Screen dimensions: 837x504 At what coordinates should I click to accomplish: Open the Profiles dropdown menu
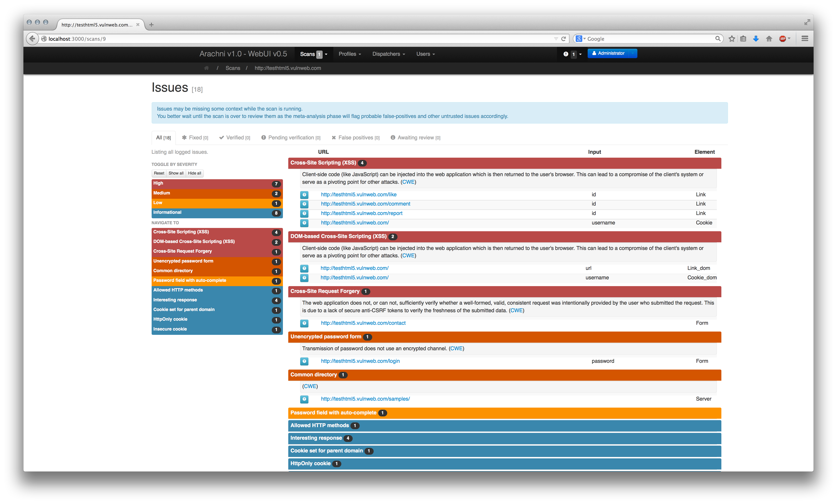click(350, 54)
